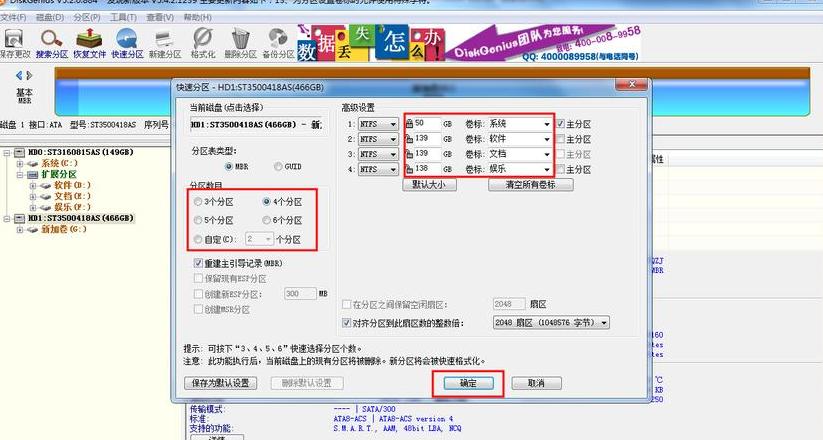823x440 pixels.
Task: Open the 分区(P) menu
Action: (87, 17)
